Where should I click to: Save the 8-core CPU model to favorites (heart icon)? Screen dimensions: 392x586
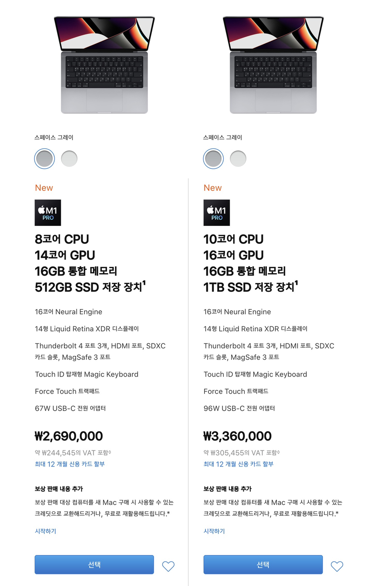(x=168, y=566)
